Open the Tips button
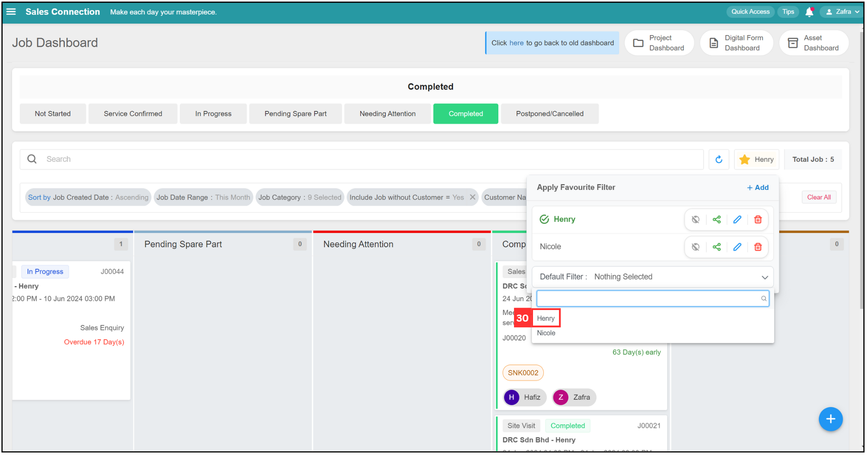 [788, 12]
